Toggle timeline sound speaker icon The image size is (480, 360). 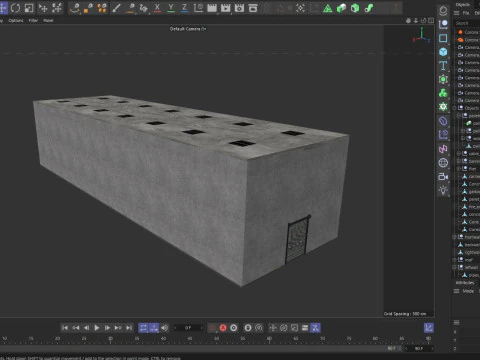pyautogui.click(x=165, y=328)
